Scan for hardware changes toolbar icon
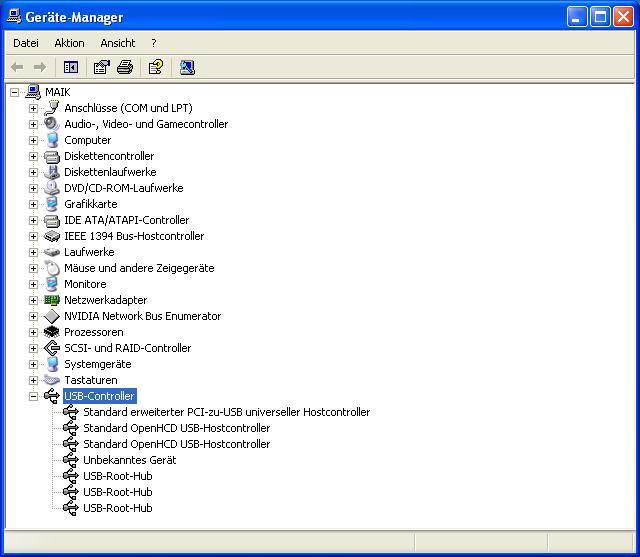Viewport: 640px width, 557px height. (187, 67)
